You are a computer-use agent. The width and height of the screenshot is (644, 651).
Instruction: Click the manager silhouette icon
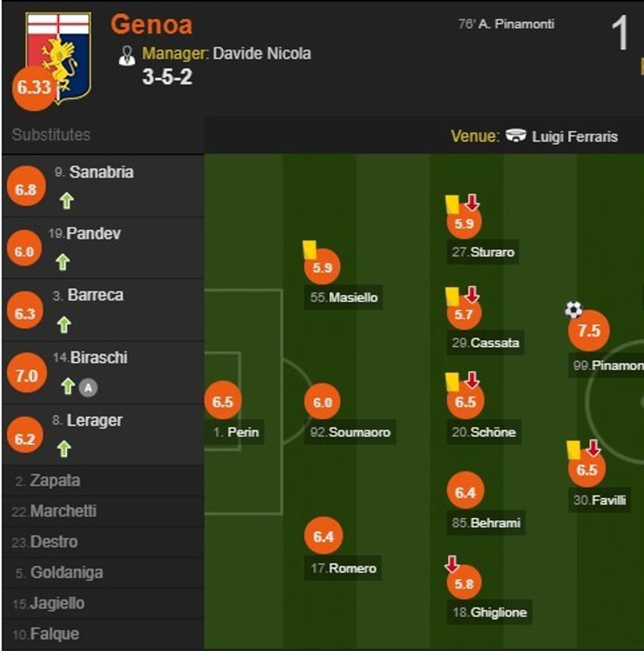127,55
